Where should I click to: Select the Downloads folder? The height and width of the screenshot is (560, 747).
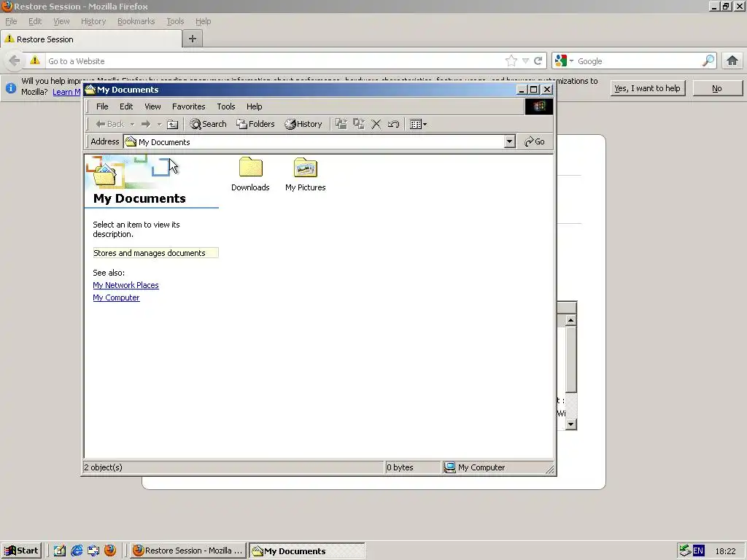coord(251,174)
